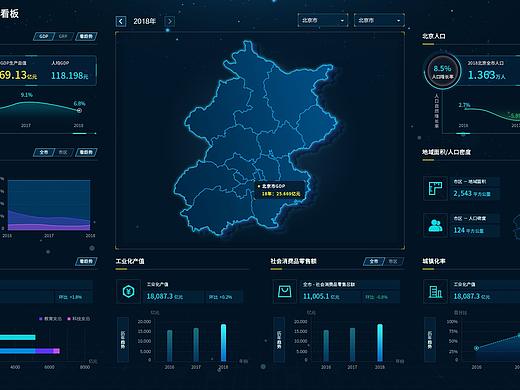Click the 北京市GDP tooltip on the map
This screenshot has height=390, width=520.
(279, 190)
